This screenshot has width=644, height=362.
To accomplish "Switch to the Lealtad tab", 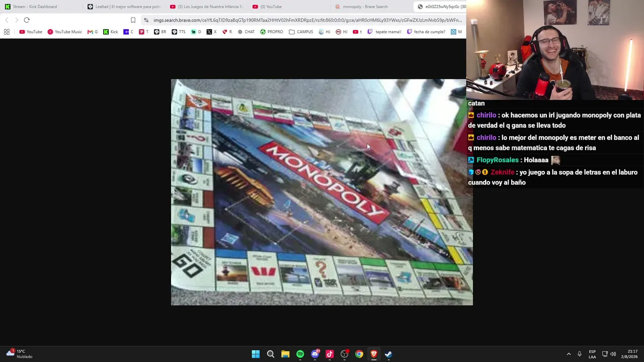I will (x=123, y=7).
